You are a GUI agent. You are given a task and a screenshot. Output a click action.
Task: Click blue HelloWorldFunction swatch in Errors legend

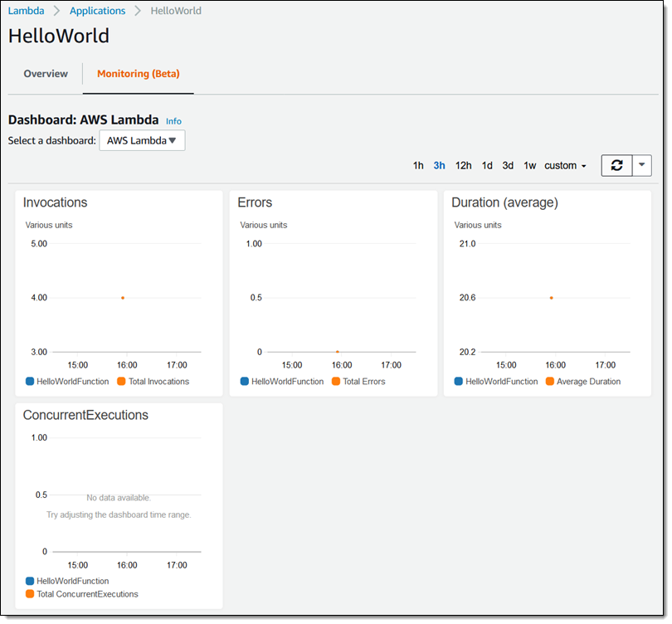(x=245, y=382)
